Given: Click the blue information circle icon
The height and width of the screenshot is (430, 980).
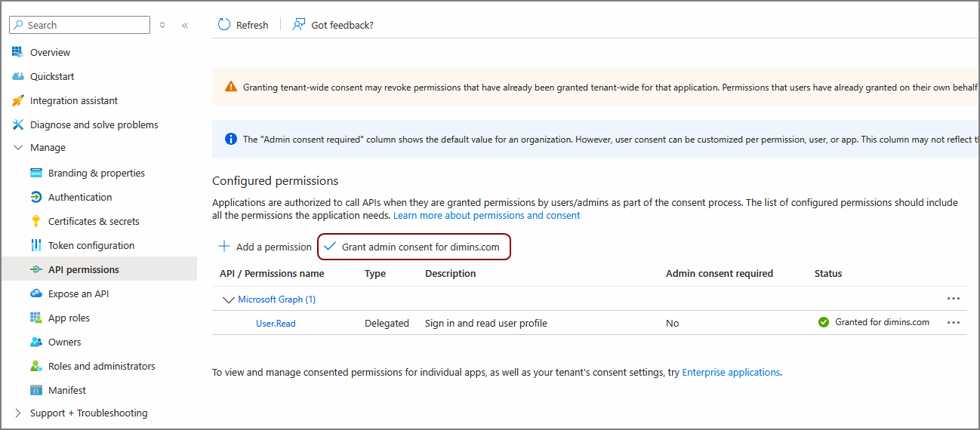Looking at the screenshot, I should pyautogui.click(x=231, y=139).
